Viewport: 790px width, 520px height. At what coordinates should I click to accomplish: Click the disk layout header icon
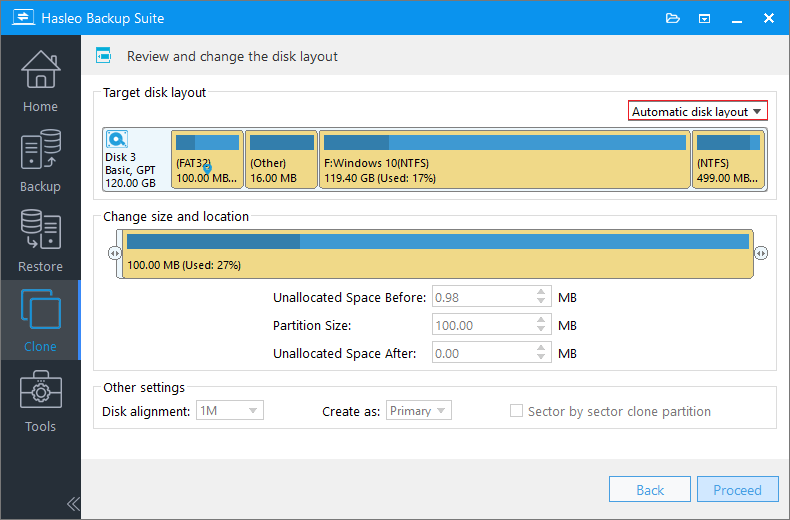(104, 55)
